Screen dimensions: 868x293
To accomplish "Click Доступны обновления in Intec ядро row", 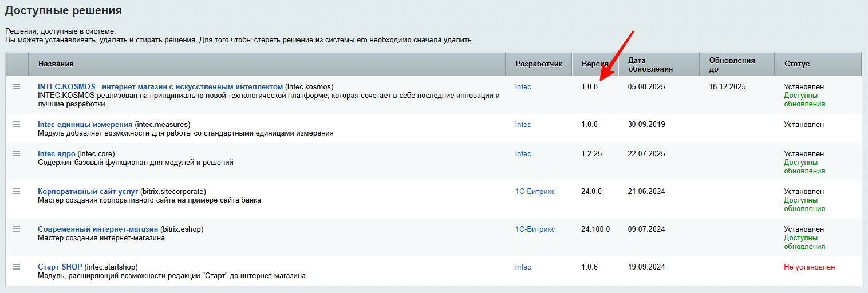I will (804, 167).
